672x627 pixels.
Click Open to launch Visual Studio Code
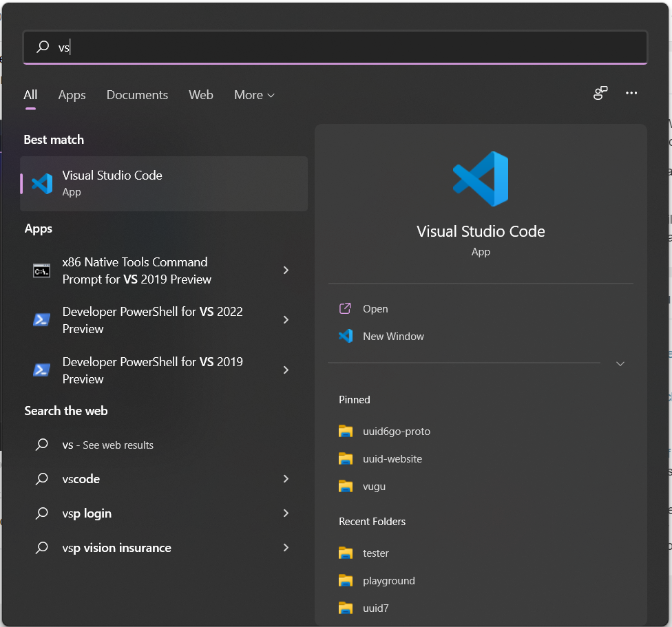click(x=375, y=309)
